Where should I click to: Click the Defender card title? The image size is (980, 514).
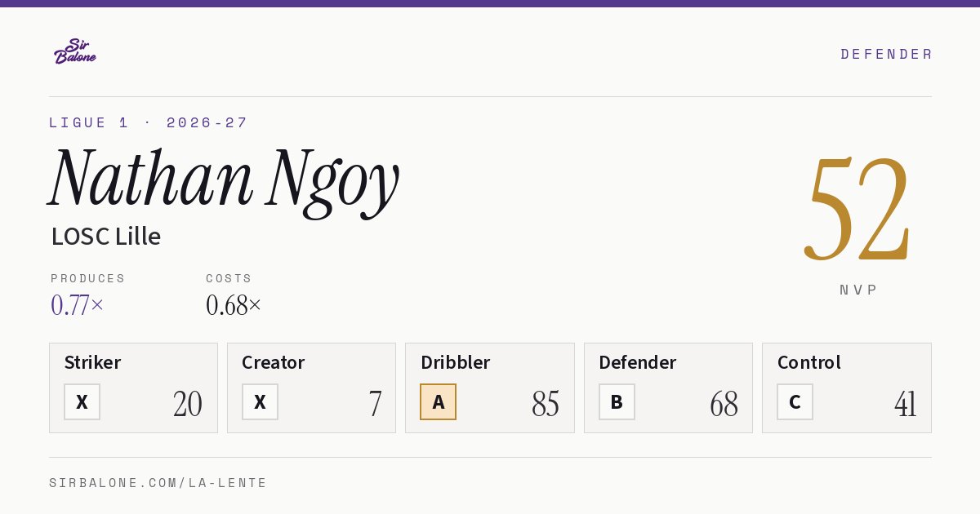637,362
